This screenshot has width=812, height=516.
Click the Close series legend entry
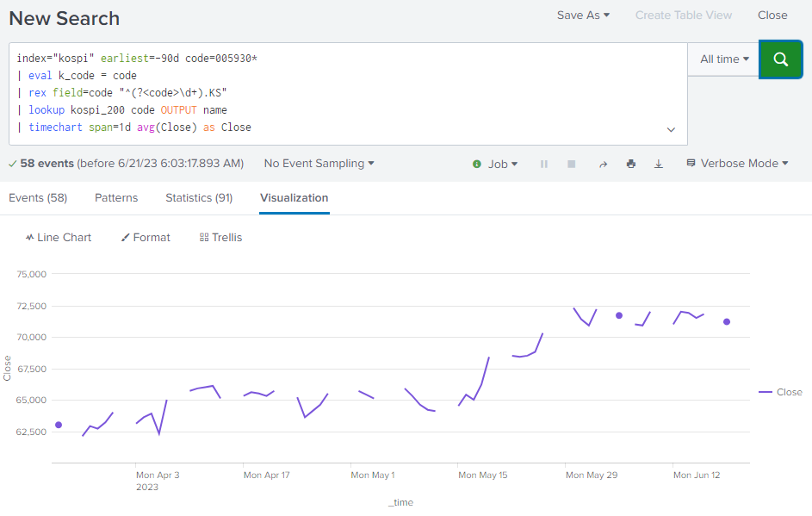point(780,392)
